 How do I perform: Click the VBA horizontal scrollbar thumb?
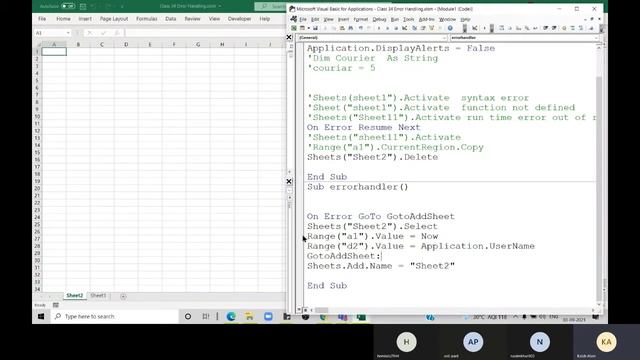pos(322,310)
